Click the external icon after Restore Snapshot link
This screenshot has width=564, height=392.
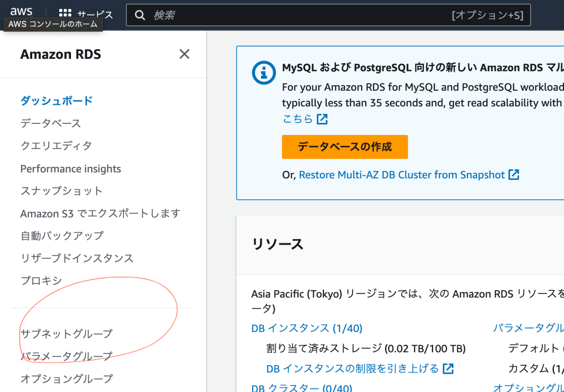click(x=514, y=174)
